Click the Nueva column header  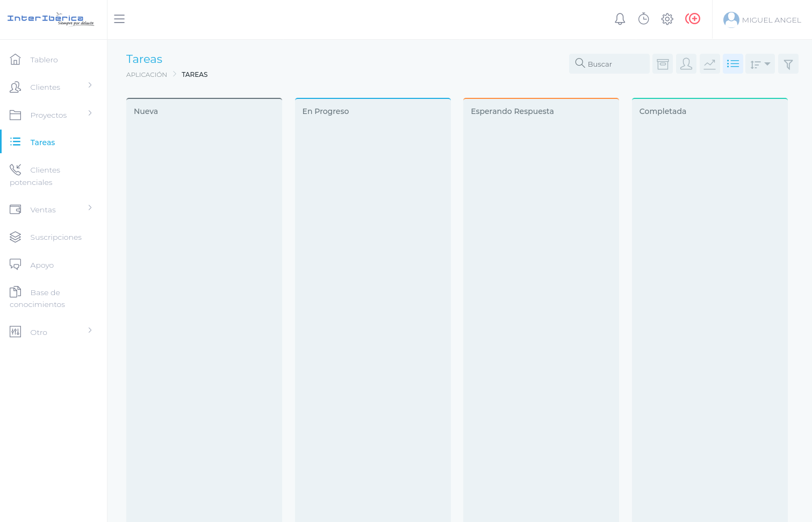(x=146, y=111)
